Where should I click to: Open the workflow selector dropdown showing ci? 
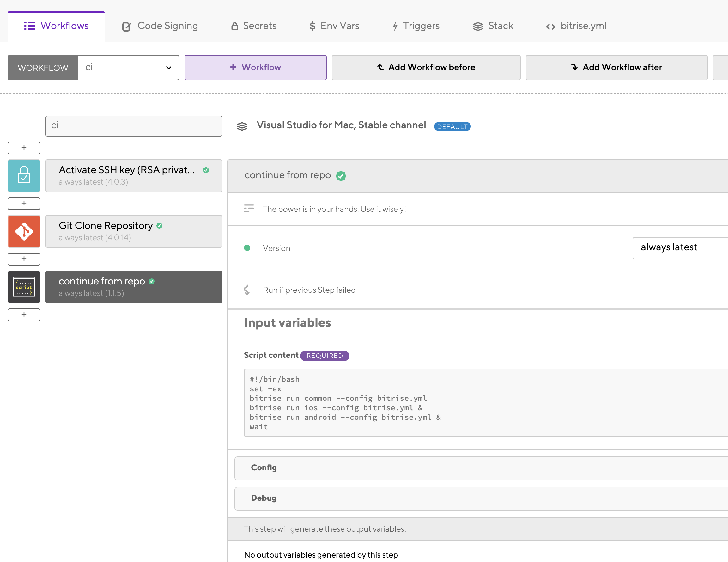128,67
